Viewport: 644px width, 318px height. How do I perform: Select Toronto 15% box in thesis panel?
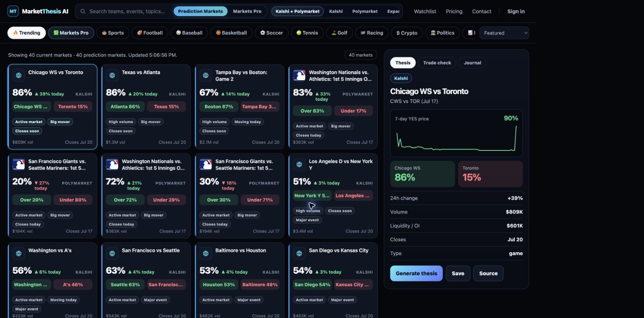[490, 174]
